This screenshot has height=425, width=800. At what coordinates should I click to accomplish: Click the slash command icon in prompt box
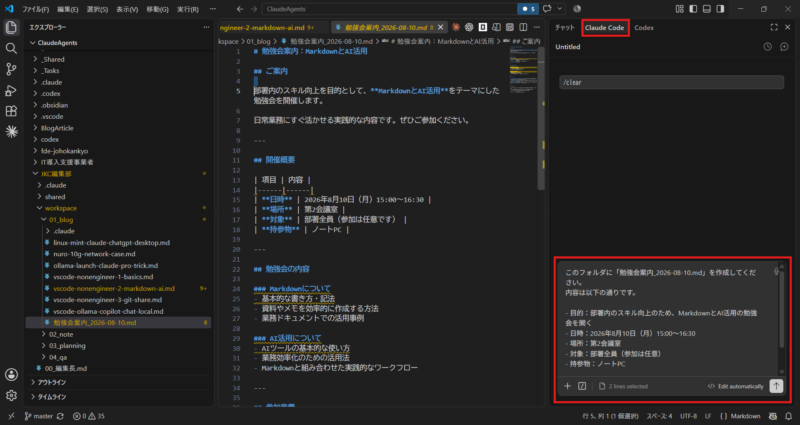(582, 386)
